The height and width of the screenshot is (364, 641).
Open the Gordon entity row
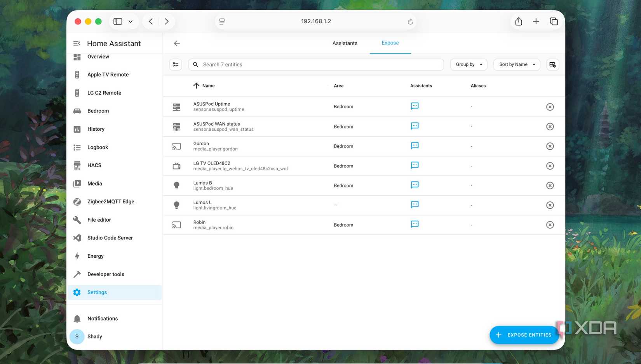364,146
